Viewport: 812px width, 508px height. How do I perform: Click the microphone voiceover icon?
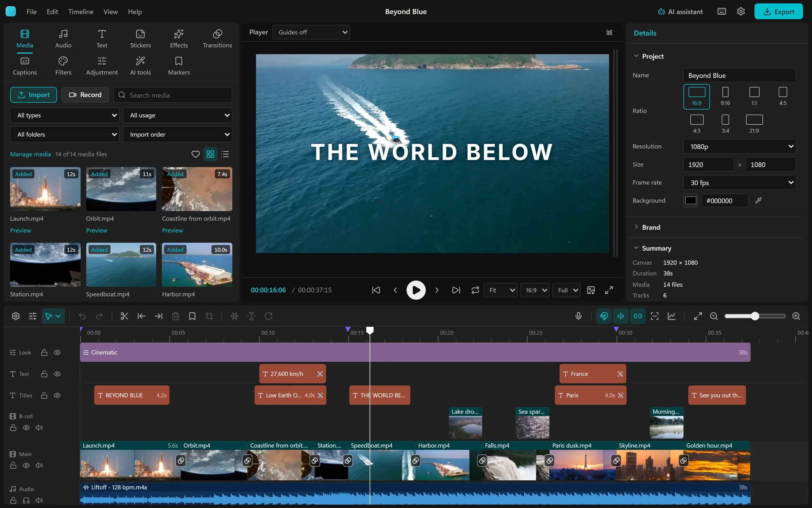(x=579, y=316)
